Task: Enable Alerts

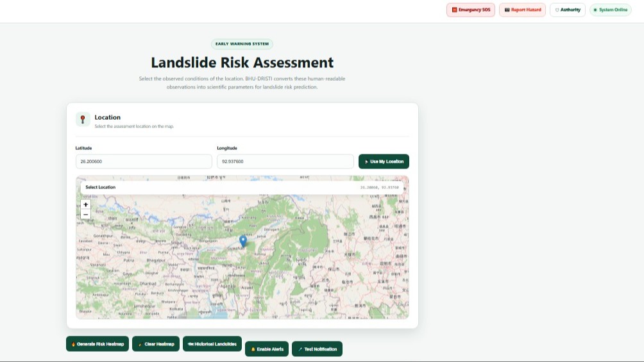Action: (267, 349)
